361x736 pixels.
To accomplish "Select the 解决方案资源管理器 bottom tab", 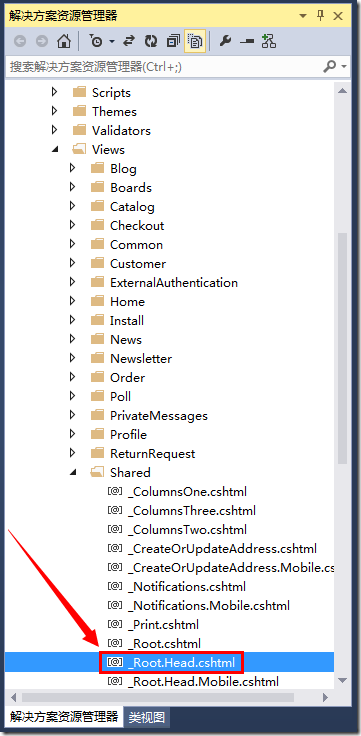I will [64, 716].
